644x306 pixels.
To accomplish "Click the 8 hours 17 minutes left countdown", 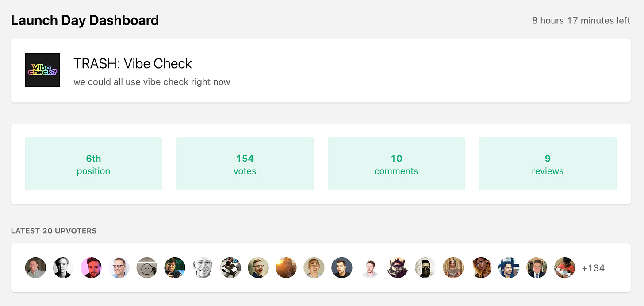I will (x=581, y=20).
